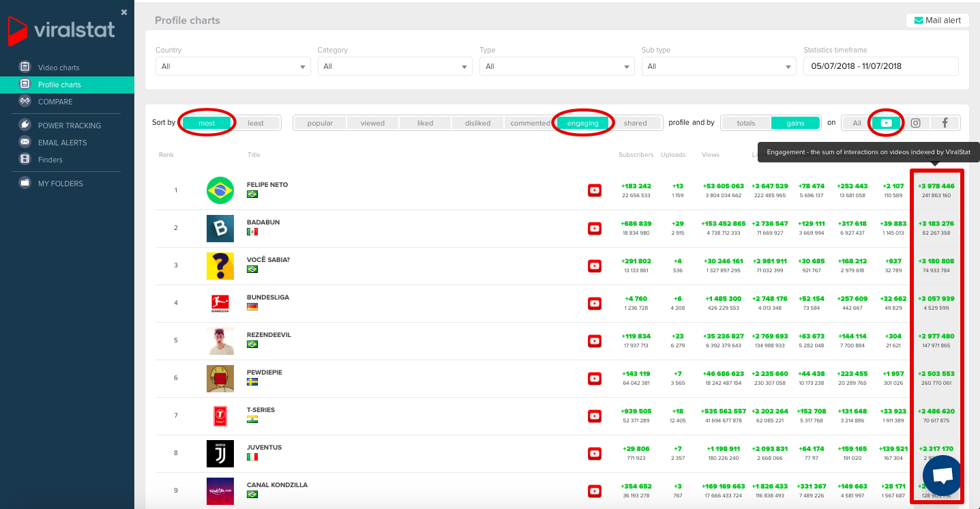Click the Views column header
This screenshot has height=509, width=980.
pos(711,155)
